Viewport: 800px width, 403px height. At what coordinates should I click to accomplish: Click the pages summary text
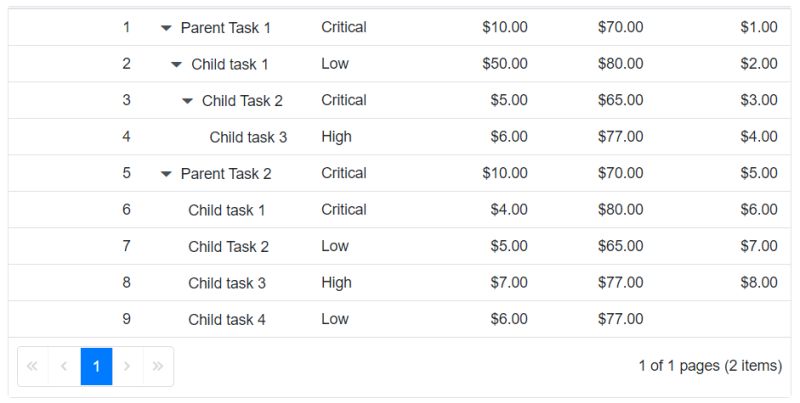[x=710, y=366]
